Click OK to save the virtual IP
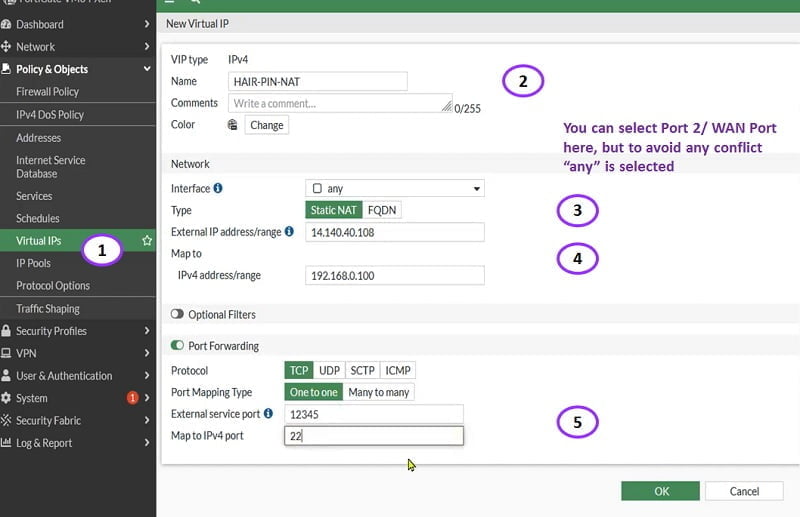The width and height of the screenshot is (800, 517). point(660,491)
